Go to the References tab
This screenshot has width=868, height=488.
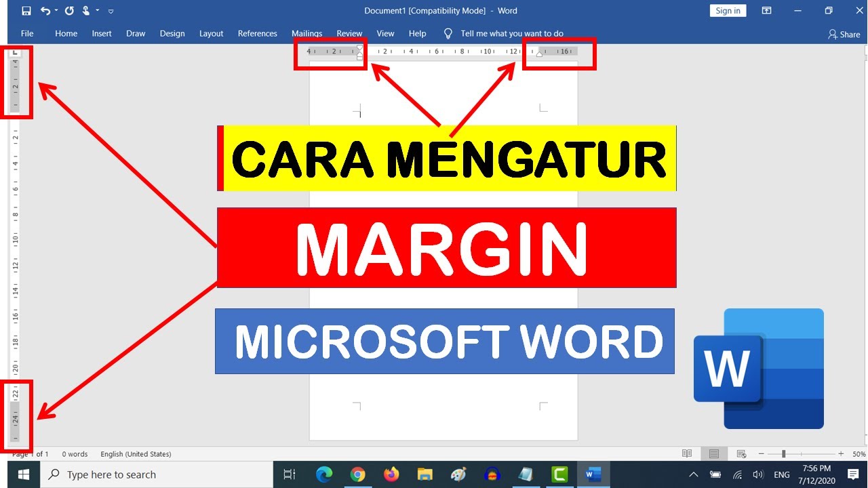258,33
